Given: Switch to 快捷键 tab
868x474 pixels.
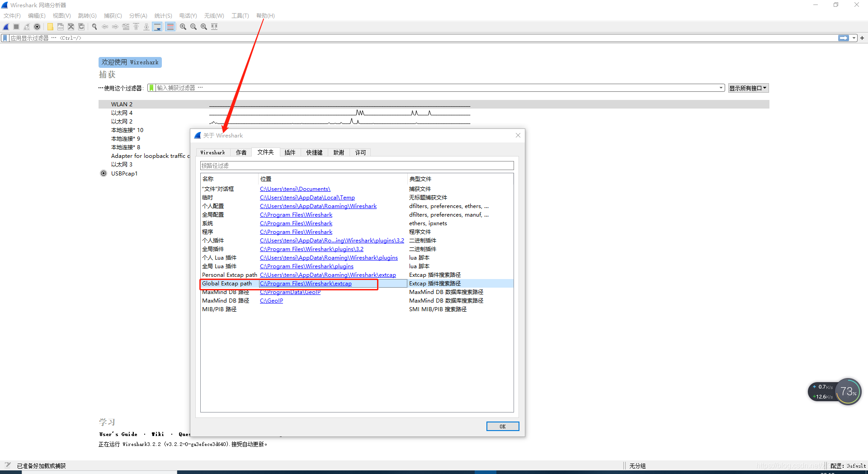Looking at the screenshot, I should tap(314, 152).
